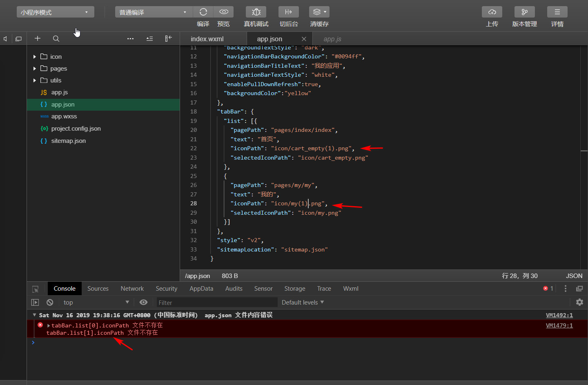
Task: Click the file search magnifier icon
Action: coord(56,38)
